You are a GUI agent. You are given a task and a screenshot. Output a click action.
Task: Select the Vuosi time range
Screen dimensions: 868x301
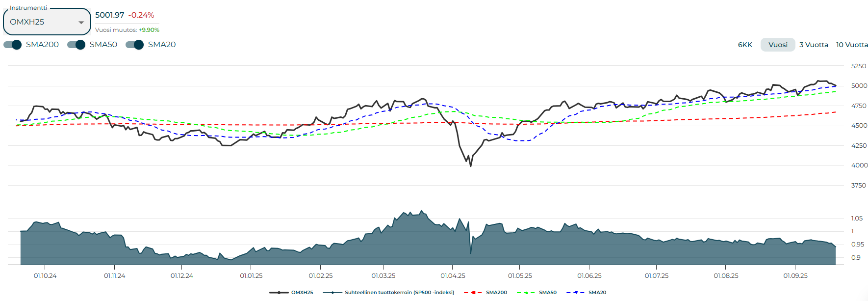778,45
